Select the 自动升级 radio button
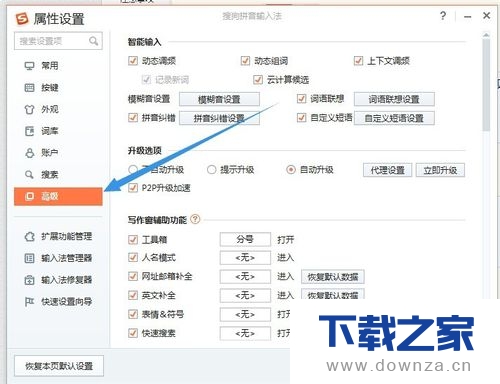500x384 pixels. (x=291, y=170)
